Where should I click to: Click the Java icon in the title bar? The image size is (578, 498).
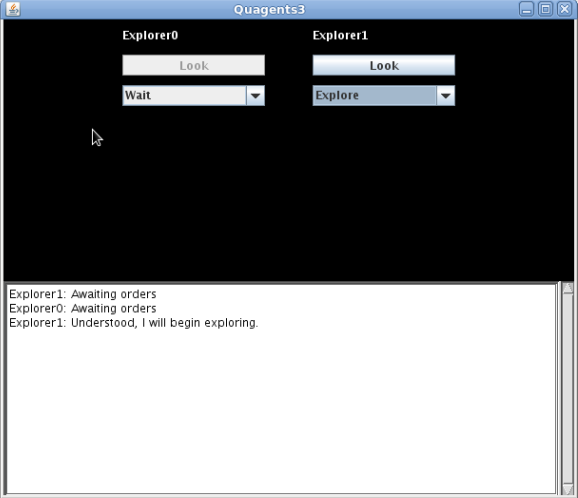[13, 9]
